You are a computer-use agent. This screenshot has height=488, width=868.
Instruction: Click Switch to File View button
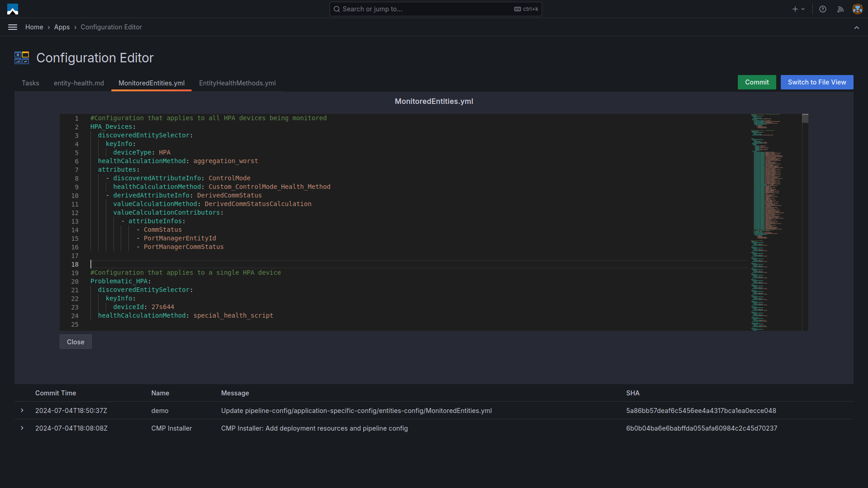[x=817, y=82]
